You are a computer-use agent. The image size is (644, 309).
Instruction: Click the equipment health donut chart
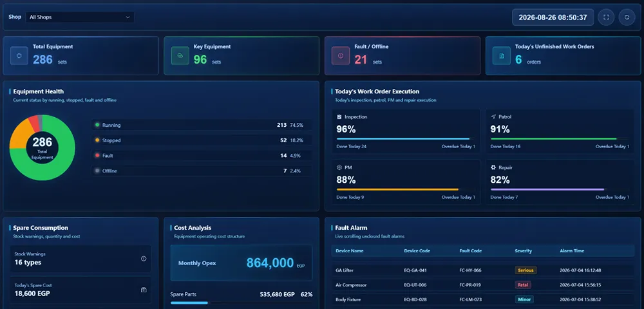(x=43, y=147)
